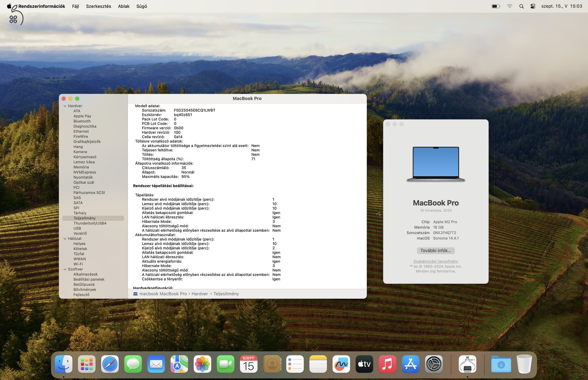Launch Safari from the Dock

[110, 364]
